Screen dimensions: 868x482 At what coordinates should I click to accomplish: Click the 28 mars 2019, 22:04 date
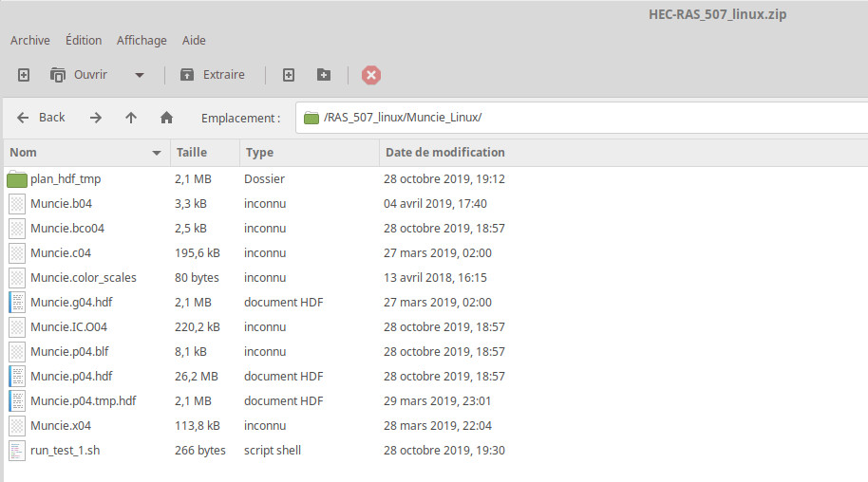[x=438, y=426]
